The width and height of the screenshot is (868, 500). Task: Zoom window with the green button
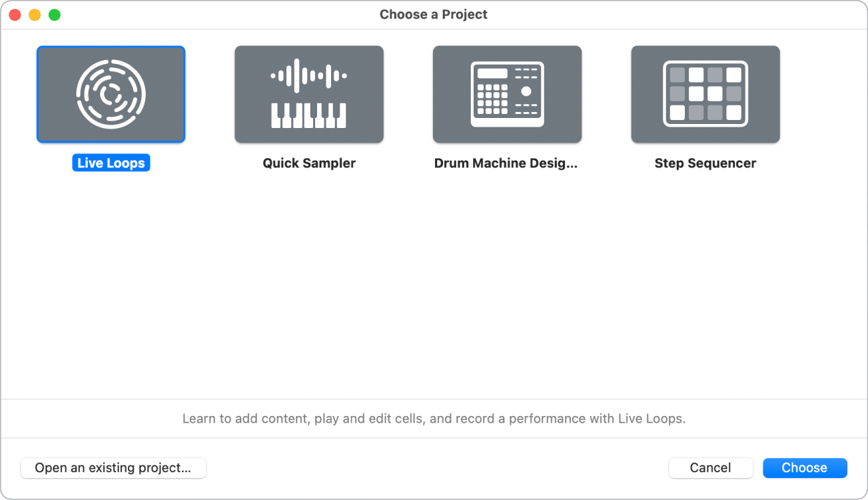pos(55,15)
